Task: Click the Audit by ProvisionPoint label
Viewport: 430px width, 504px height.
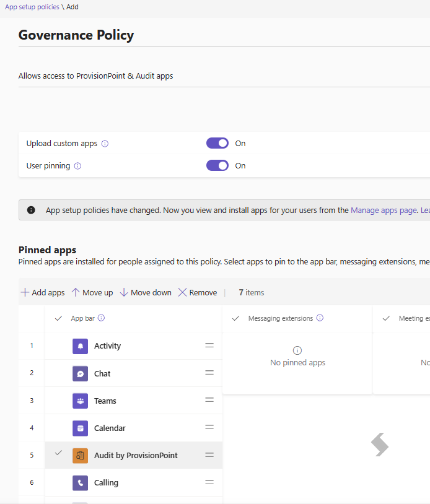Action: 136,456
